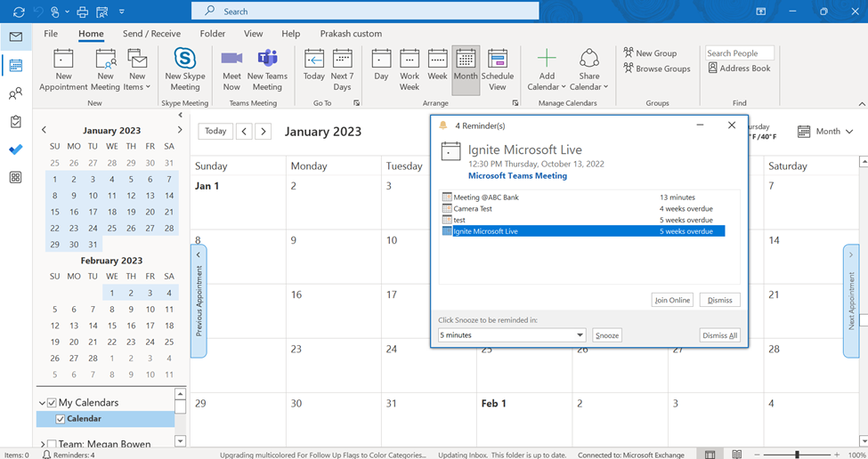Open the snooze duration 5 minutes combo box
Viewport: 868px width, 459px height.
pyautogui.click(x=512, y=335)
